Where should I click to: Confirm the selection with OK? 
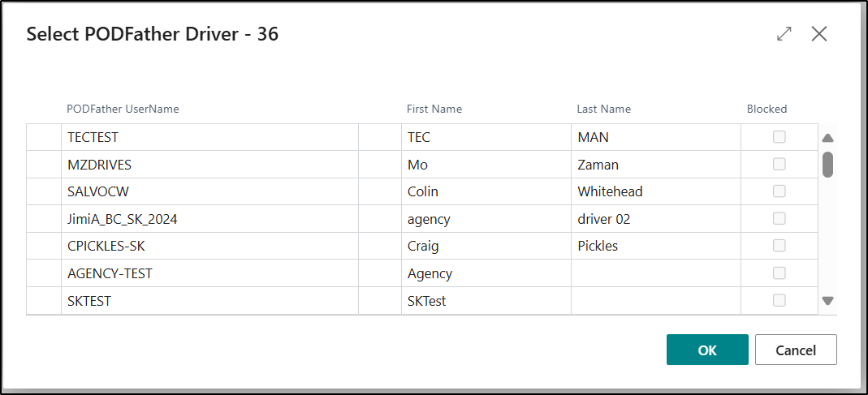tap(707, 350)
